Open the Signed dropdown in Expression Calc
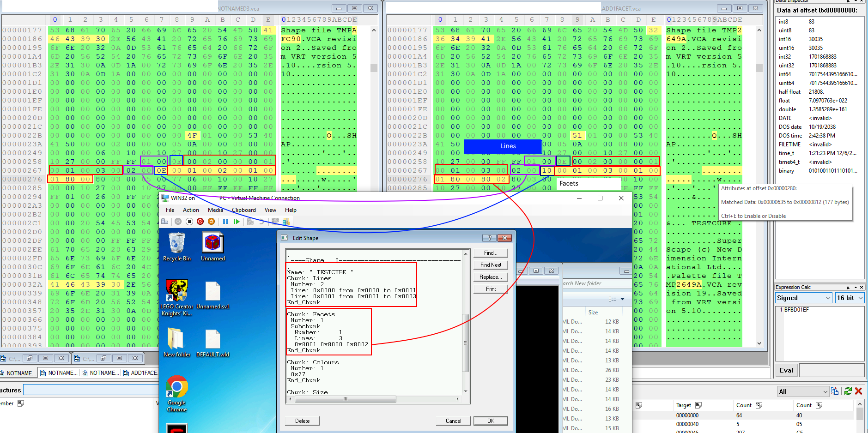The height and width of the screenshot is (433, 868). (x=804, y=298)
